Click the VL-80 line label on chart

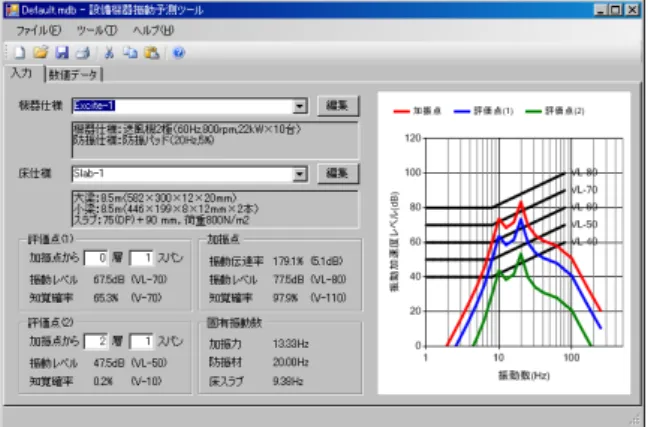[584, 172]
